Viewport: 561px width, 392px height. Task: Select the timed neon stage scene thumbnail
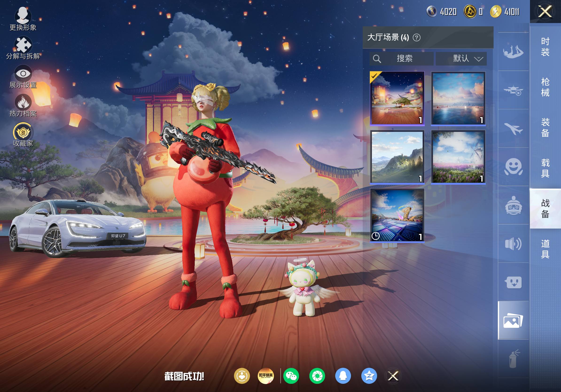pos(397,215)
